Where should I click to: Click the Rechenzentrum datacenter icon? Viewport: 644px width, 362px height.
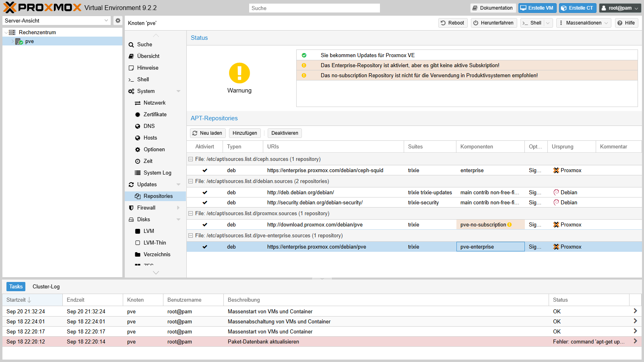point(12,32)
